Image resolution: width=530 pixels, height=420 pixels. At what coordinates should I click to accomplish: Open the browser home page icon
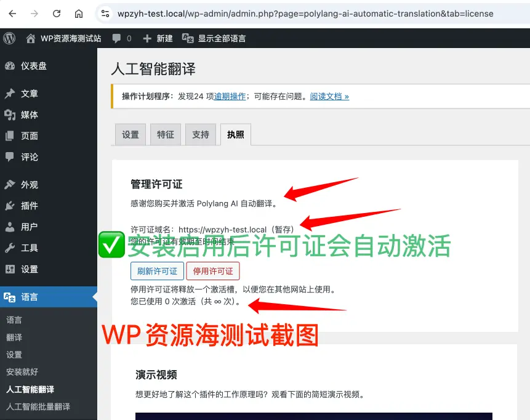click(x=79, y=14)
